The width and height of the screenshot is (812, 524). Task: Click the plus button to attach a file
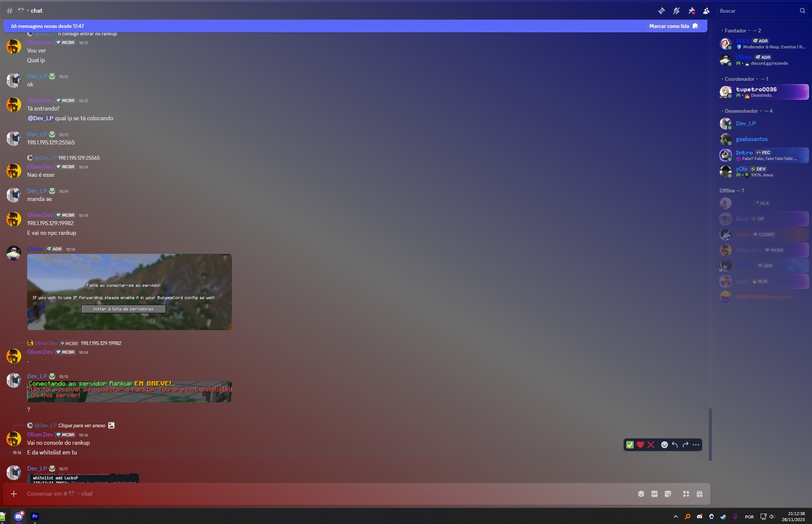[14, 493]
